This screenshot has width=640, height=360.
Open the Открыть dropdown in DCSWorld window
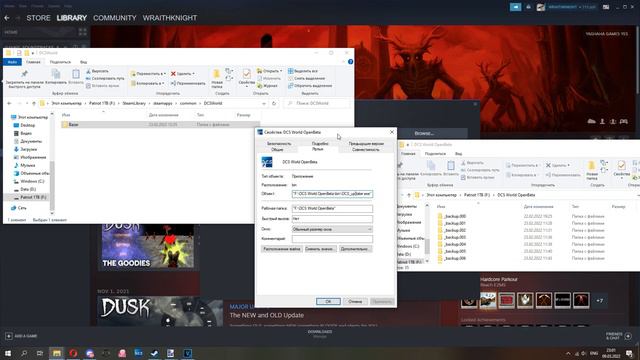tap(269, 71)
